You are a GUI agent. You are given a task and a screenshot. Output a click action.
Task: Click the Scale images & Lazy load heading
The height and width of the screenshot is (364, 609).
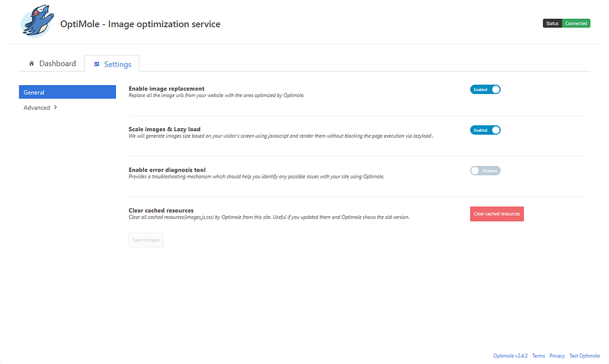click(164, 129)
